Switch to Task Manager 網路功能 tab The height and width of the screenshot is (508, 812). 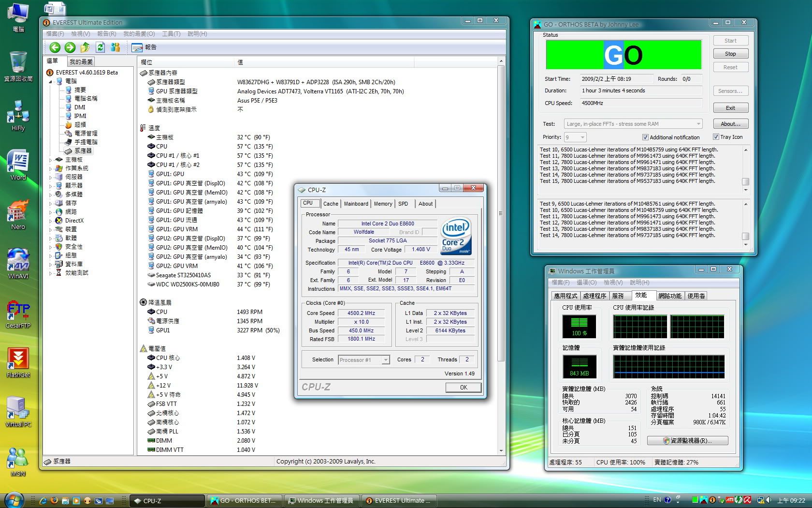click(669, 296)
